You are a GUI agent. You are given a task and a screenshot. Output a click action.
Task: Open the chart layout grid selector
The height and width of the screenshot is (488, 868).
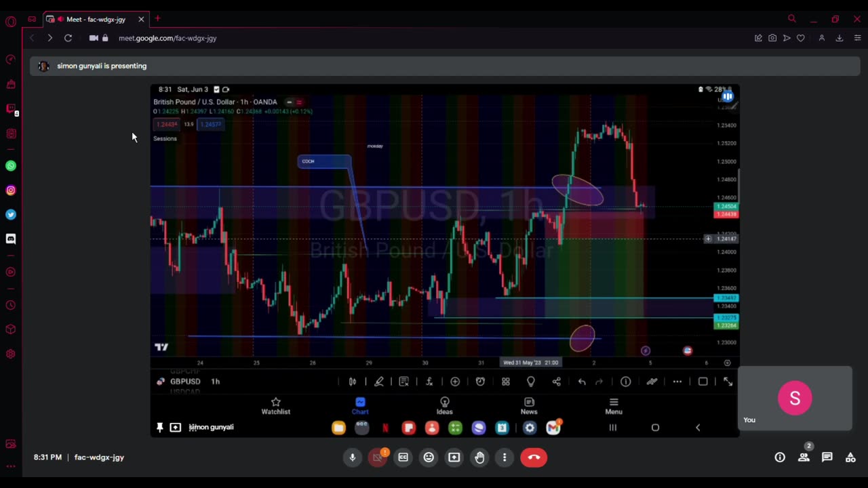point(506,382)
